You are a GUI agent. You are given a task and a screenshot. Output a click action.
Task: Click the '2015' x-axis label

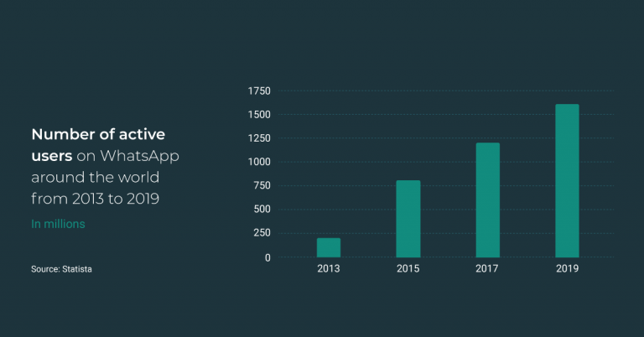(408, 268)
